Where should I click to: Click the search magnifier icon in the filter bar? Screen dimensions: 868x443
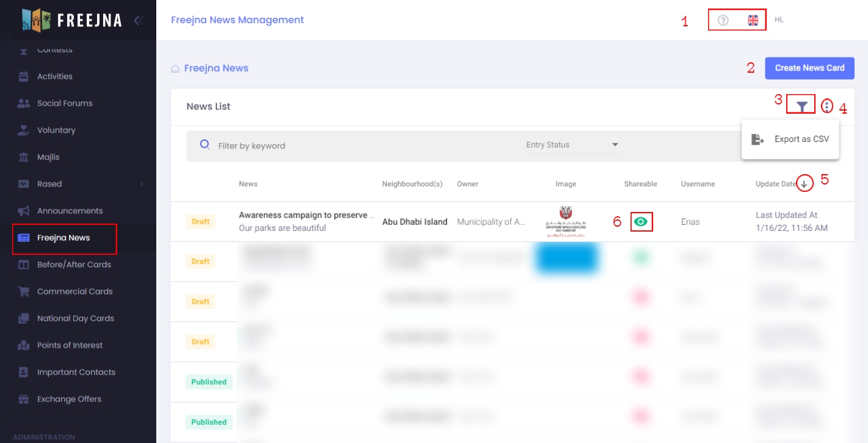pyautogui.click(x=205, y=145)
